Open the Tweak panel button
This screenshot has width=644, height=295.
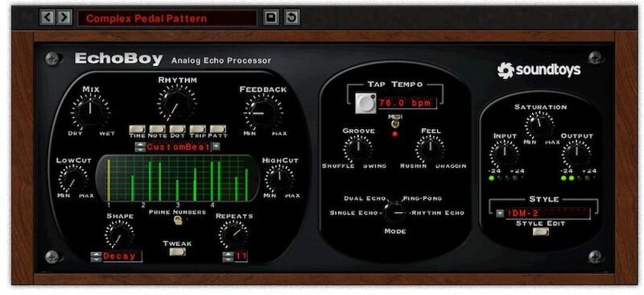click(x=177, y=251)
